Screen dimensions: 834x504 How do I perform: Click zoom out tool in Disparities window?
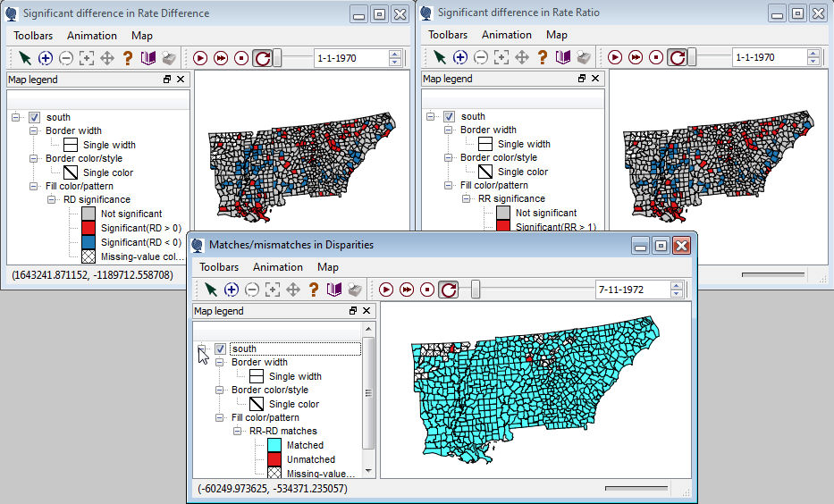252,290
